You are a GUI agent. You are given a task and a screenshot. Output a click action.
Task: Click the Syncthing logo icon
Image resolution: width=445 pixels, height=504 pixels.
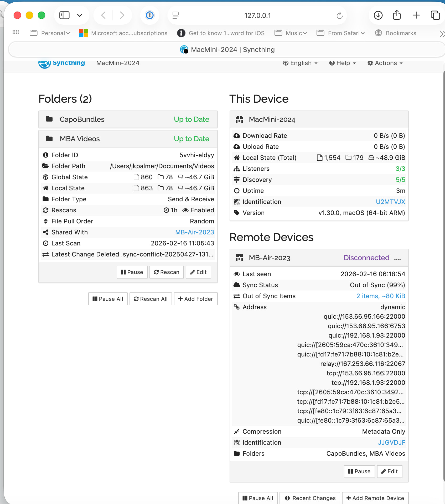[44, 63]
